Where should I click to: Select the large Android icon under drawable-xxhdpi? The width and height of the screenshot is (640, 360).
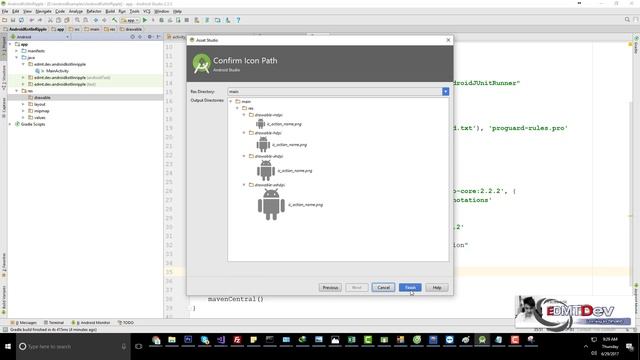[x=271, y=204]
